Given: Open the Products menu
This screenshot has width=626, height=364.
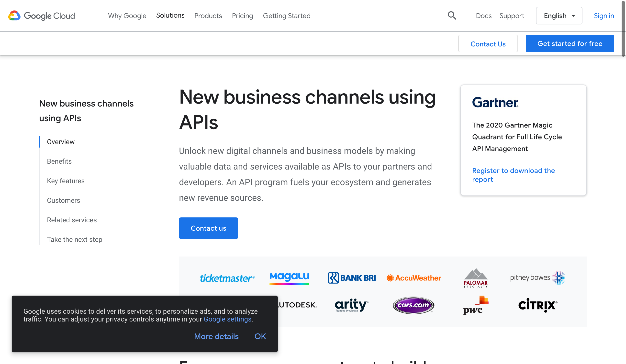Looking at the screenshot, I should point(208,16).
